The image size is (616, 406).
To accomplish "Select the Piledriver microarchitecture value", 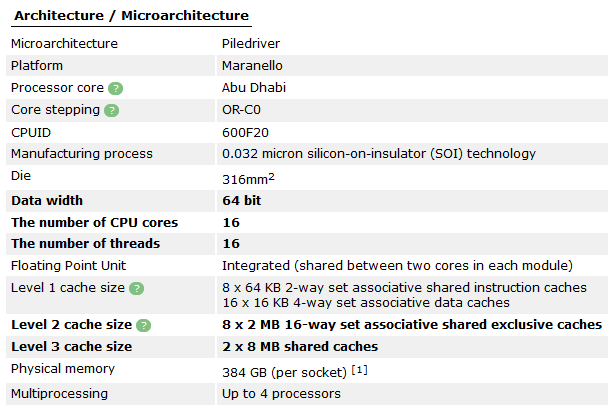I will click(251, 44).
